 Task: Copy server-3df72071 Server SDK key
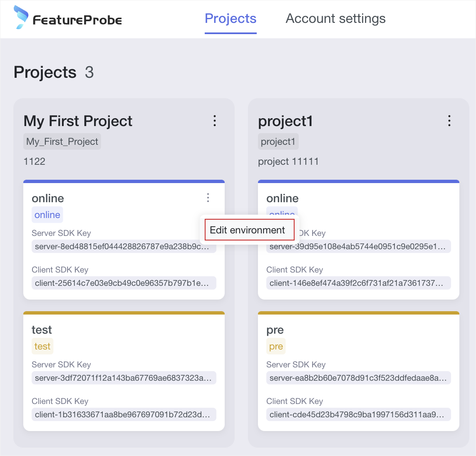click(124, 378)
